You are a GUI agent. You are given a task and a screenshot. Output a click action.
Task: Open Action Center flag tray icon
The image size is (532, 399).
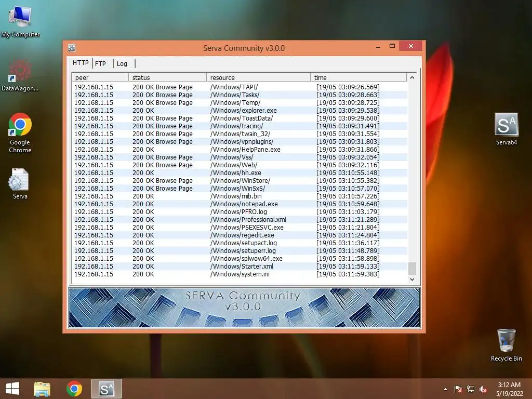click(x=458, y=389)
